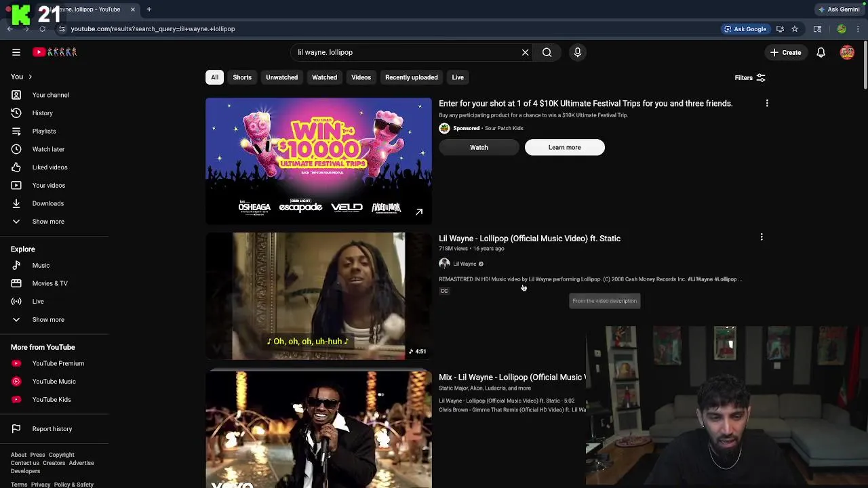Select the Shorts filter chip

242,77
